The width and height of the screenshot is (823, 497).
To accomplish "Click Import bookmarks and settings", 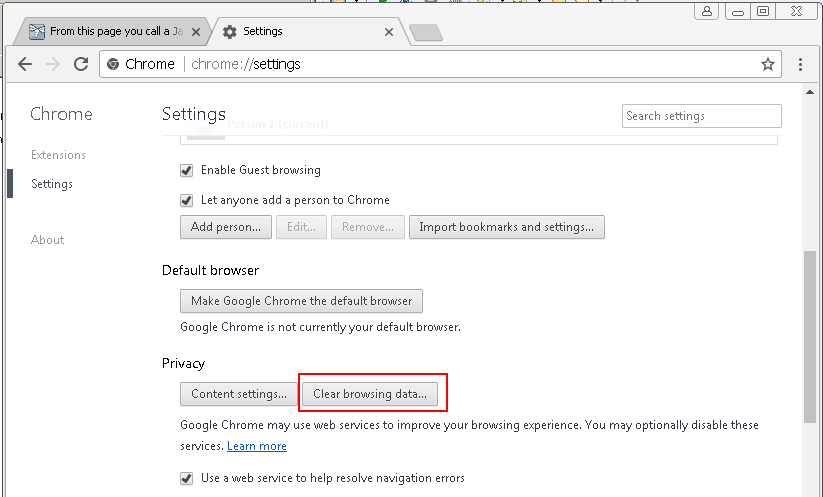I will 507,227.
